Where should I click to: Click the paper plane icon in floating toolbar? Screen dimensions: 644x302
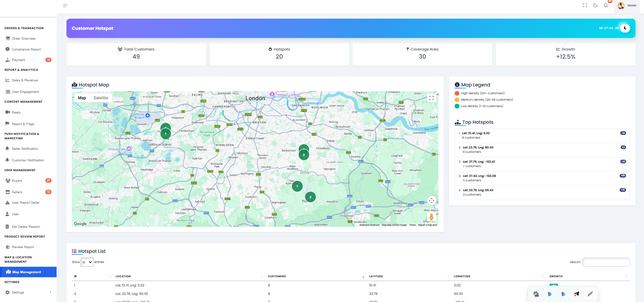[x=577, y=294]
